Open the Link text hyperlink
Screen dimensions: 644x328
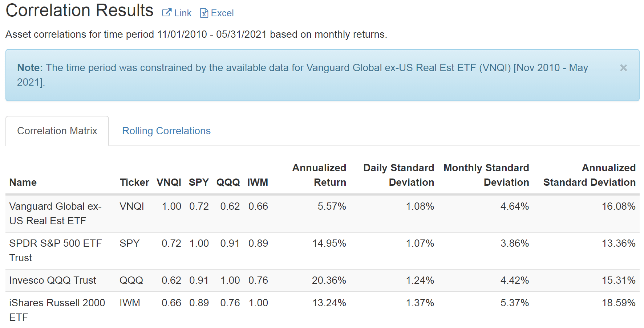point(183,13)
